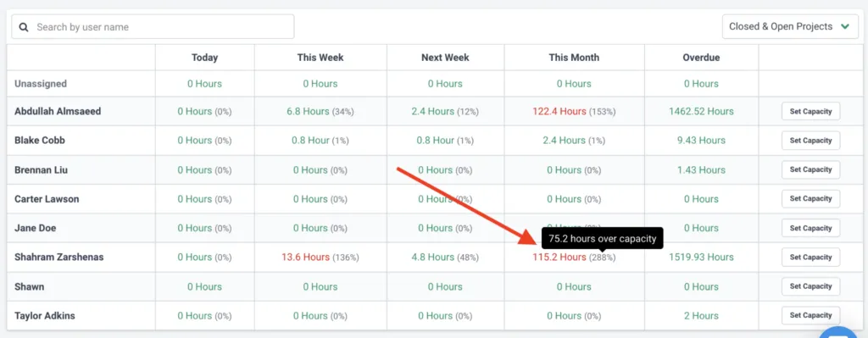
Task: Select the Brennan Liu name
Action: 41,169
